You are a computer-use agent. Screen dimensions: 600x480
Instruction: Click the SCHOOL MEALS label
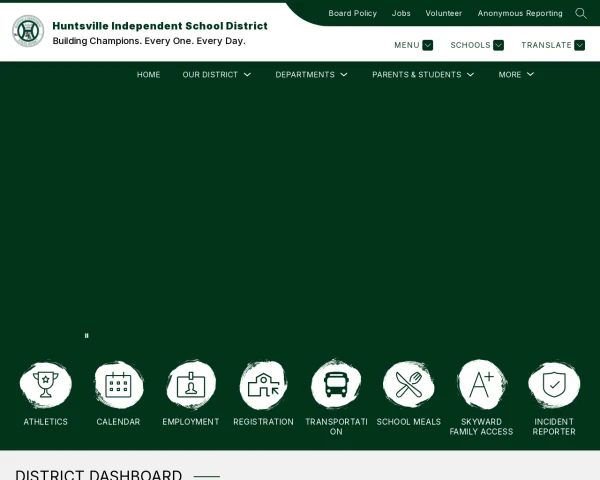click(x=409, y=422)
